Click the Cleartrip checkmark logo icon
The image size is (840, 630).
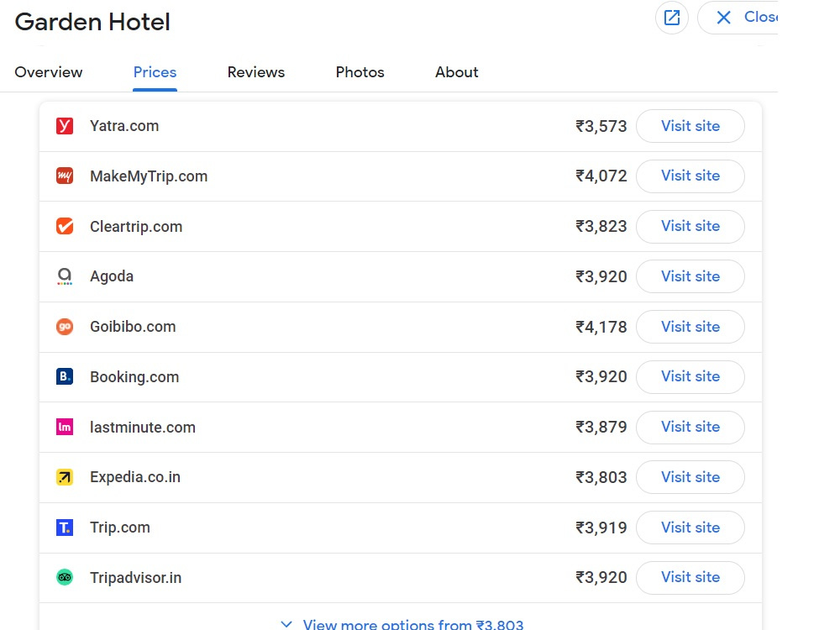pos(65,226)
